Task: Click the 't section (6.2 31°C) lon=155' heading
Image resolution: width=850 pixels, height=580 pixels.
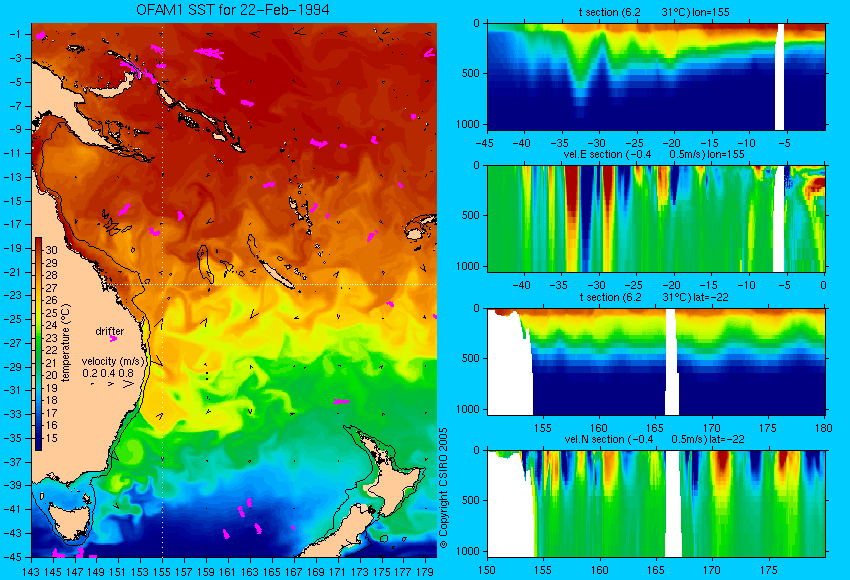Action: coord(654,12)
